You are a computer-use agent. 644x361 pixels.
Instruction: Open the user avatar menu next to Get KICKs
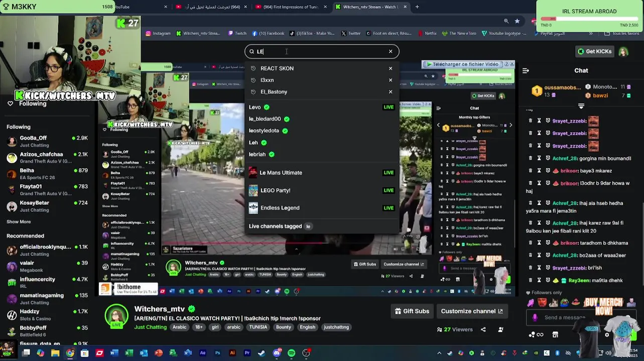click(x=623, y=52)
